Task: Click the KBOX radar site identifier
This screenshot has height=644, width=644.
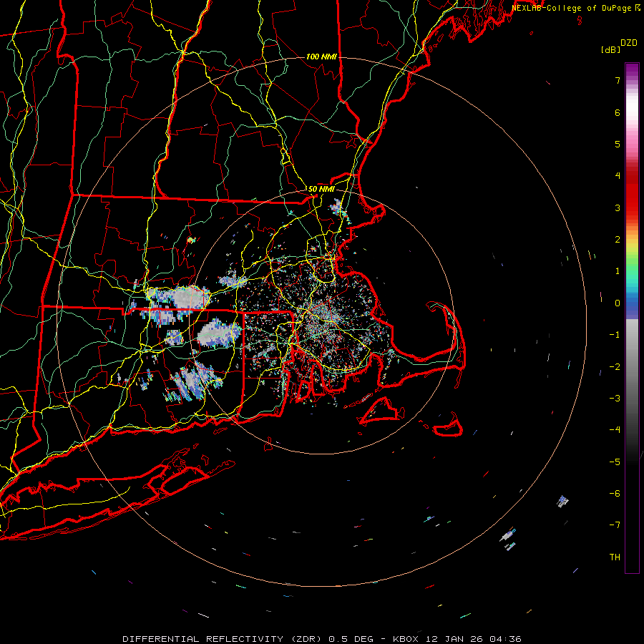Action: (406, 639)
